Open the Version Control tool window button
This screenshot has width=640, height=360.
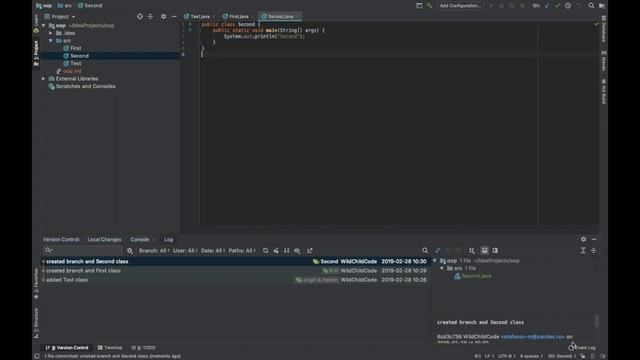(67, 348)
